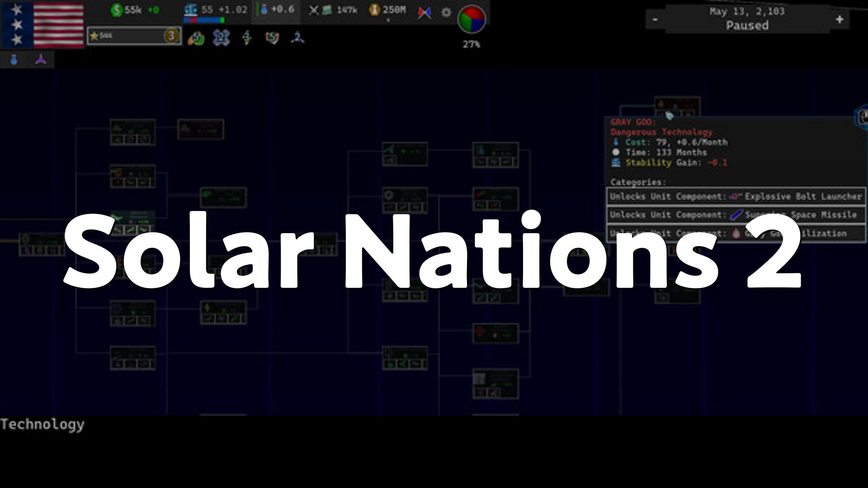Image resolution: width=868 pixels, height=488 pixels.
Task: Click the Technology label at bottom left
Action: pyautogui.click(x=42, y=424)
